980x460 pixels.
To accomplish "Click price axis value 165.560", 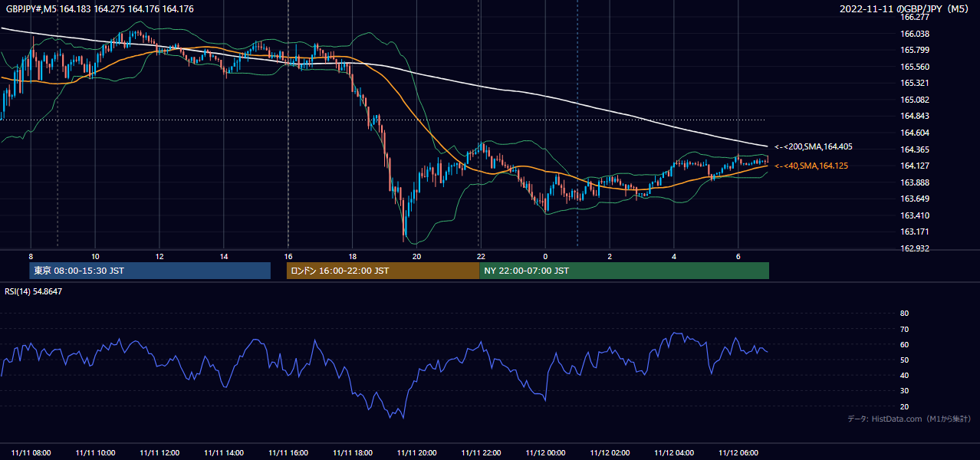I will pyautogui.click(x=915, y=67).
